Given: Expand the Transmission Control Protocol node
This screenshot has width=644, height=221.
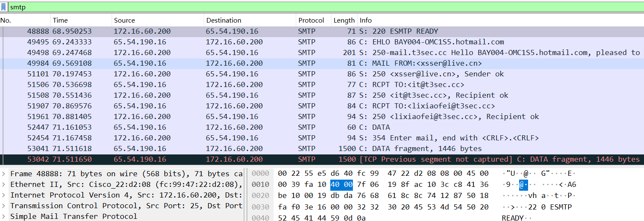Looking at the screenshot, I should (x=4, y=206).
